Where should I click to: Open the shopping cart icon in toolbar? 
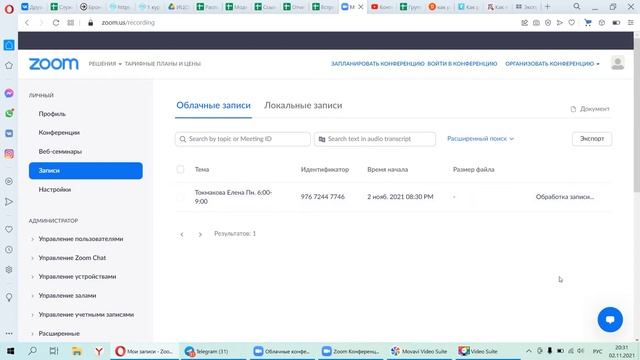pos(588,23)
